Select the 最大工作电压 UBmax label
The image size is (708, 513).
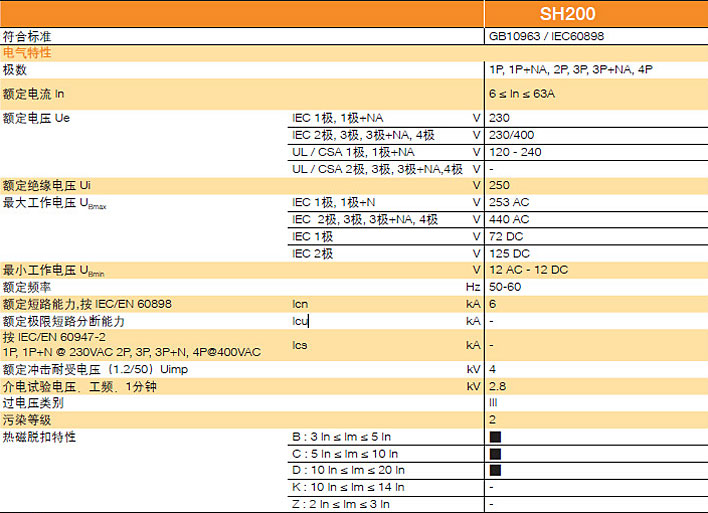point(54,203)
